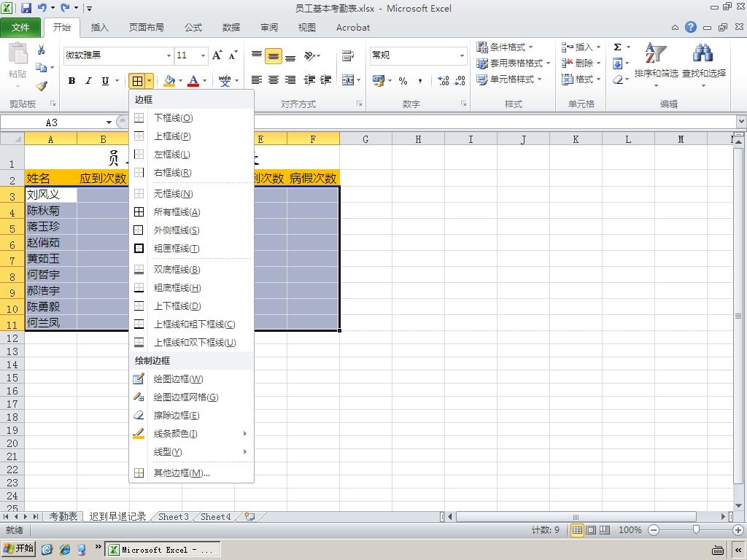The height and width of the screenshot is (560, 747).
Task: Click the zoom in plus button
Action: pos(738,530)
